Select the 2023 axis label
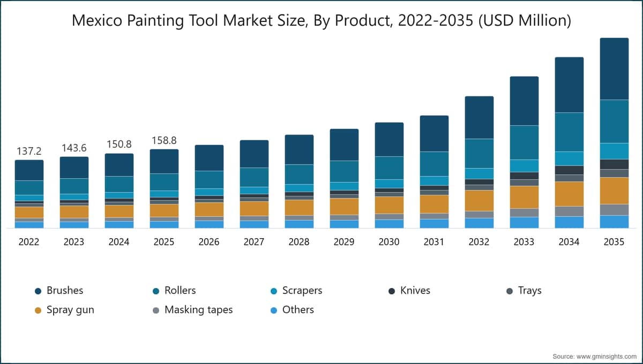 (74, 242)
